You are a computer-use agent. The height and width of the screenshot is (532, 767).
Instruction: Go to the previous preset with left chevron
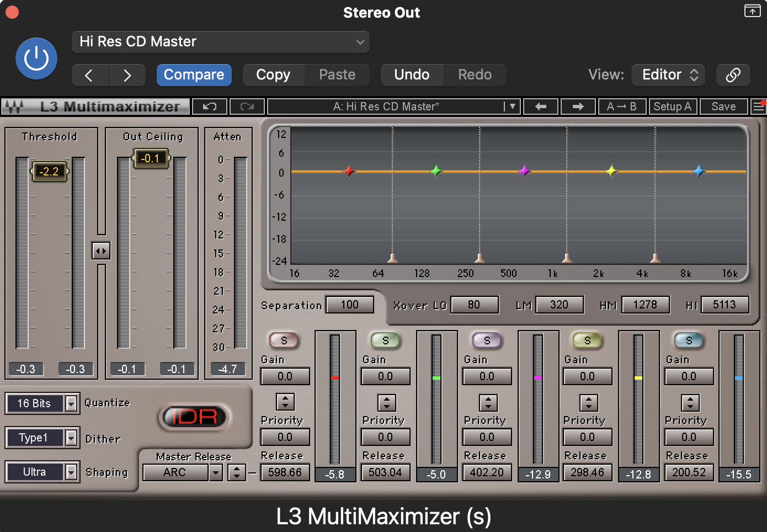tap(90, 75)
